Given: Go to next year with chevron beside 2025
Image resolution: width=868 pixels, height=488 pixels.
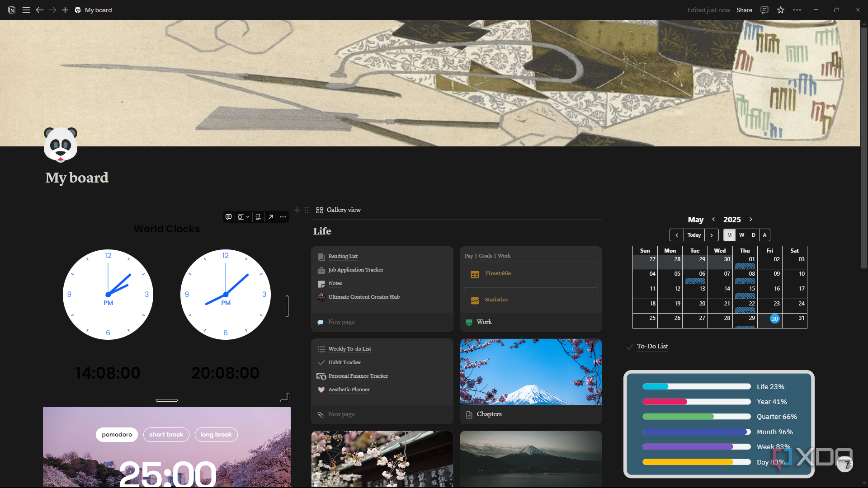Looking at the screenshot, I should pos(751,219).
